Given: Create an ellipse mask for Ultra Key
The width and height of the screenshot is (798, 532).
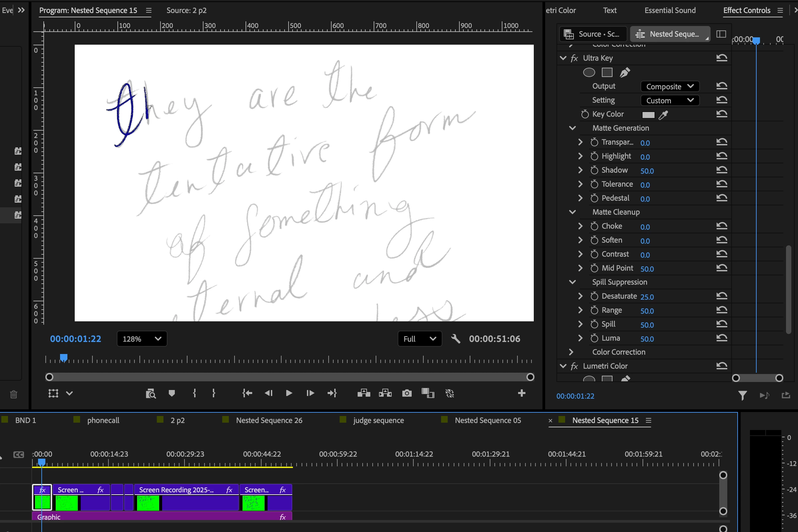Looking at the screenshot, I should [589, 72].
